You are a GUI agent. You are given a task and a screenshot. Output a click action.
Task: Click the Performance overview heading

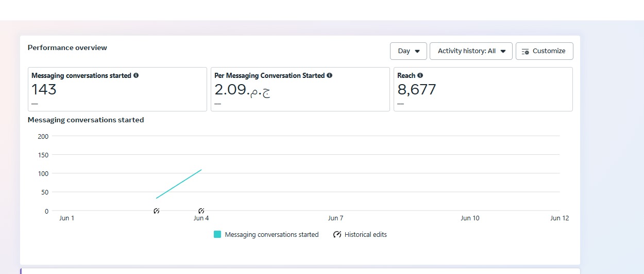pos(67,48)
